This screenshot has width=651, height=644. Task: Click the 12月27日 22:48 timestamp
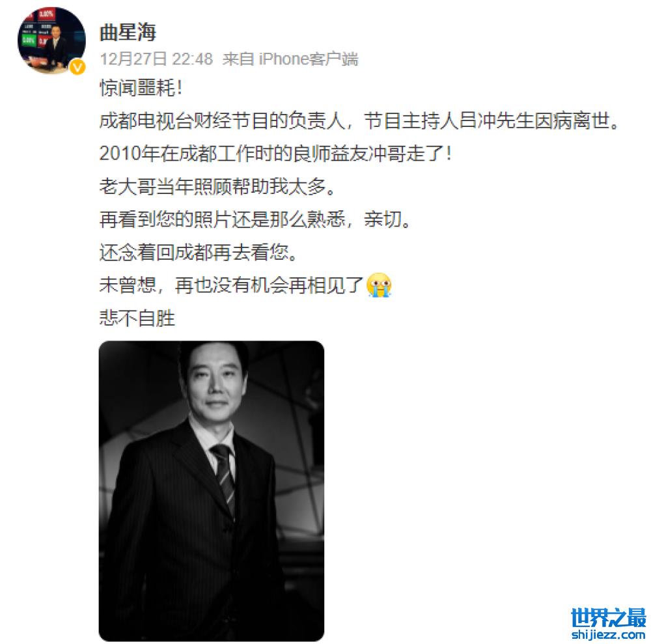(156, 59)
